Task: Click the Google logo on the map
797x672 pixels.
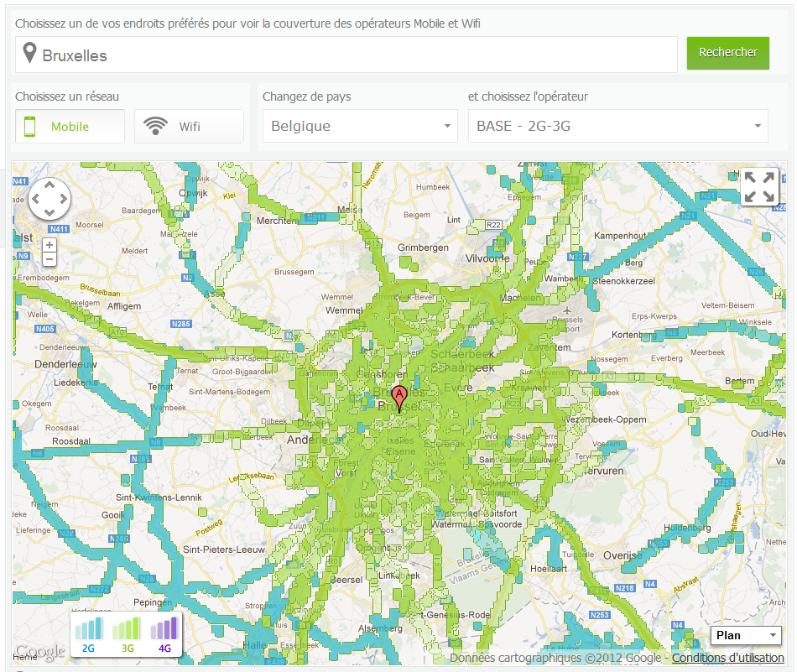Action: [x=40, y=651]
